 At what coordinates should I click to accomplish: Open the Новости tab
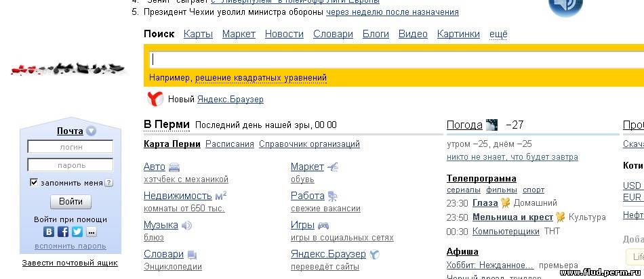[284, 34]
